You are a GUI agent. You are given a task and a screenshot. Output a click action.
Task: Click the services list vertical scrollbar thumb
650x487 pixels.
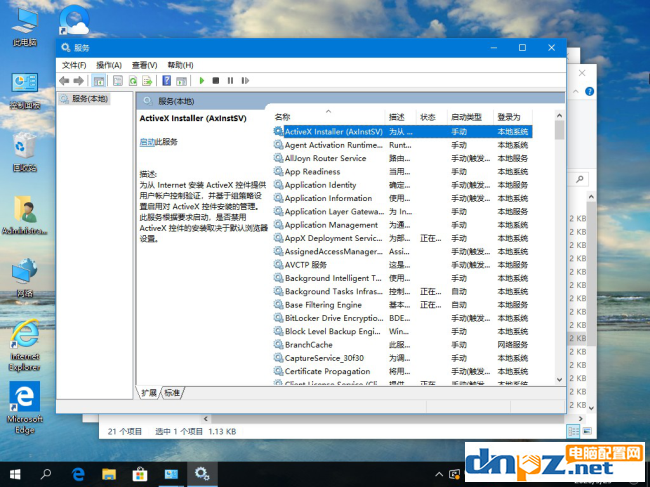click(559, 130)
